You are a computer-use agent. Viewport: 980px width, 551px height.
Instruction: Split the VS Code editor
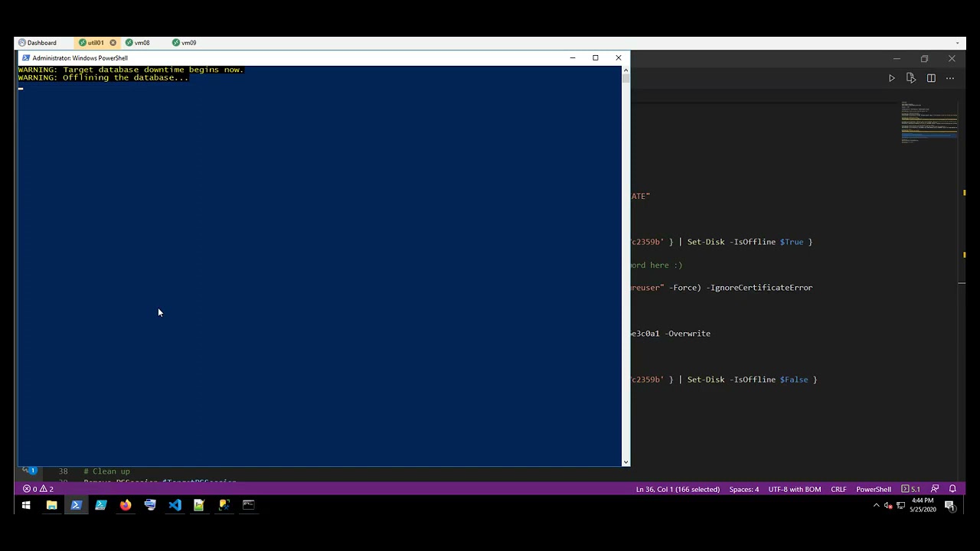point(931,78)
